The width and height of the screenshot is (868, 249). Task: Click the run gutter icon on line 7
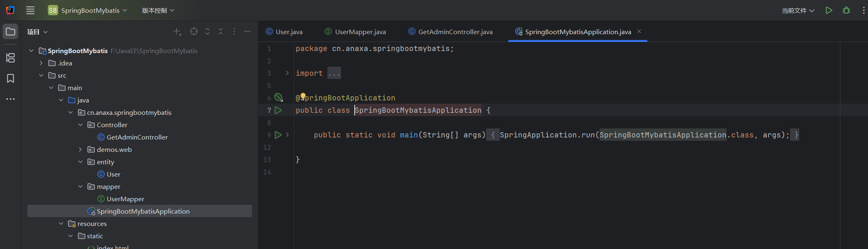278,110
